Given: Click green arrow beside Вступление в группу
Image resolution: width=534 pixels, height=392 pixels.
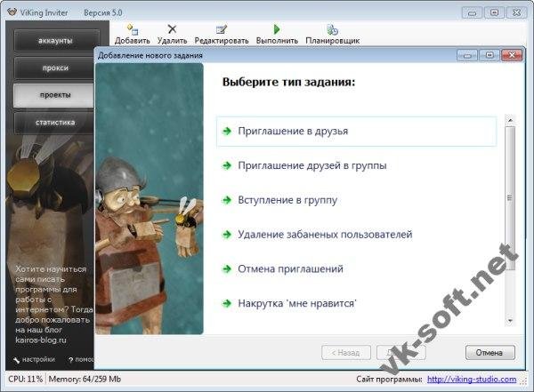Looking at the screenshot, I should pyautogui.click(x=227, y=200).
